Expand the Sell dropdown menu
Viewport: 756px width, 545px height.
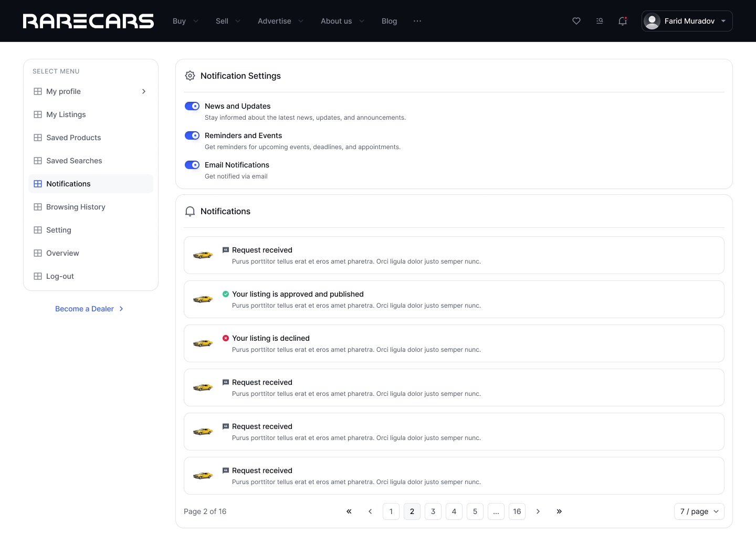point(228,21)
